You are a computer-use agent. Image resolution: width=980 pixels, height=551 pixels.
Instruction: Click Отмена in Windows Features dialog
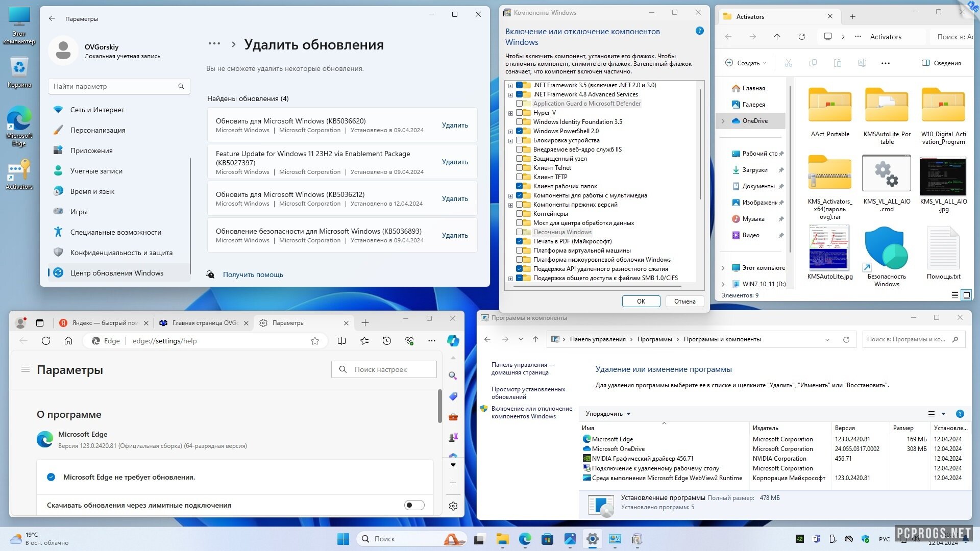click(x=685, y=301)
